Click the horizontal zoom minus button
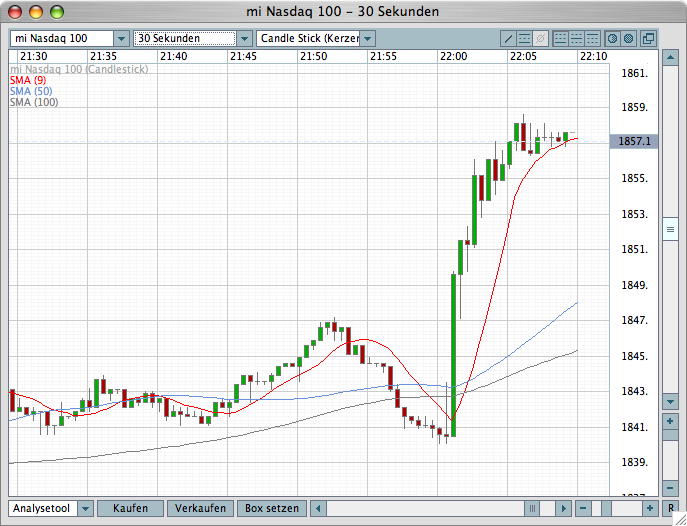The image size is (687, 526). click(x=583, y=508)
